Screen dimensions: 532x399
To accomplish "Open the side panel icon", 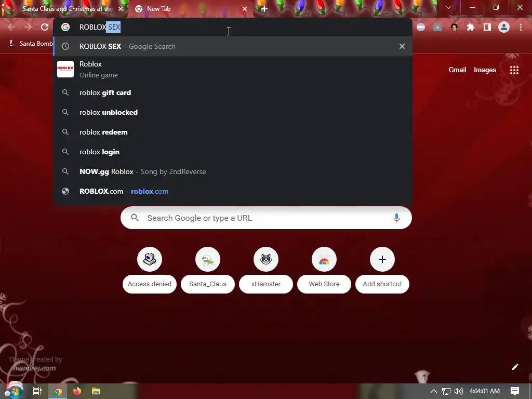I will pyautogui.click(x=487, y=27).
